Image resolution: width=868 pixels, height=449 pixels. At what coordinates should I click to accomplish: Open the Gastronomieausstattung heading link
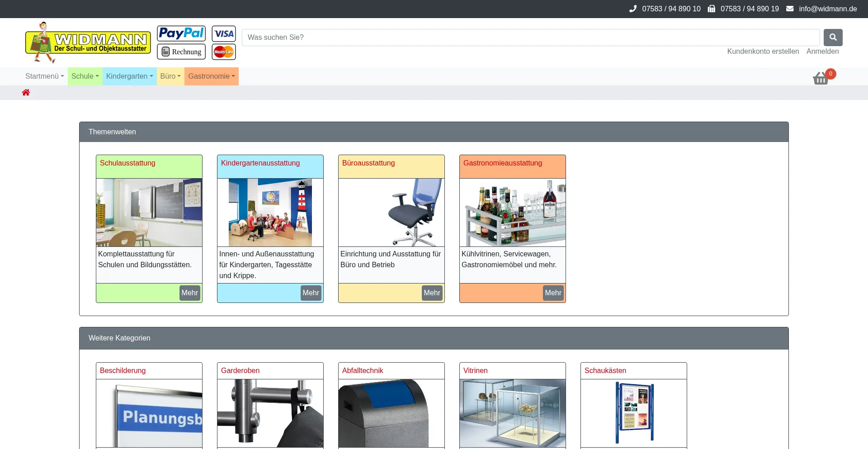click(503, 163)
